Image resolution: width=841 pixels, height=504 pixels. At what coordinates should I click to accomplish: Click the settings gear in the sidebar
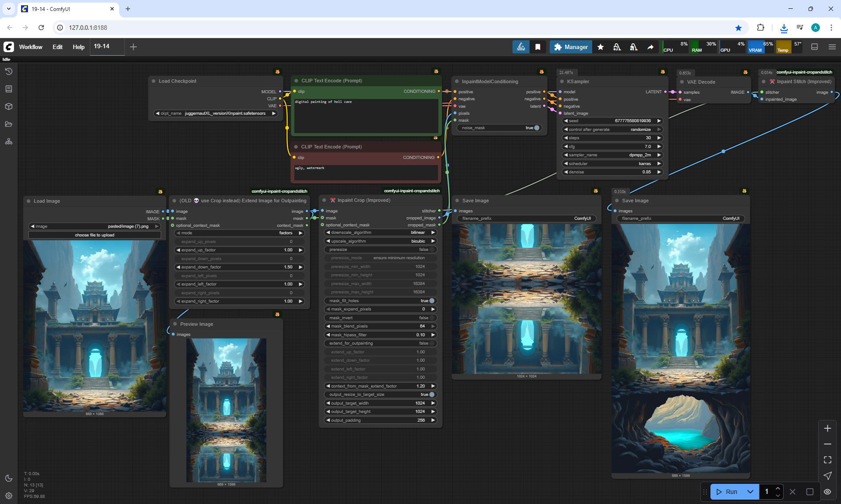9,496
